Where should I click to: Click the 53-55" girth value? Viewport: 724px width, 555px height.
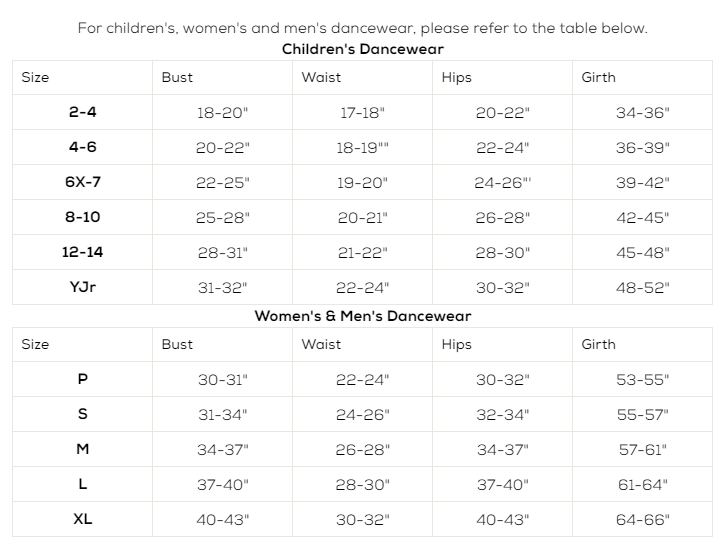642,380
